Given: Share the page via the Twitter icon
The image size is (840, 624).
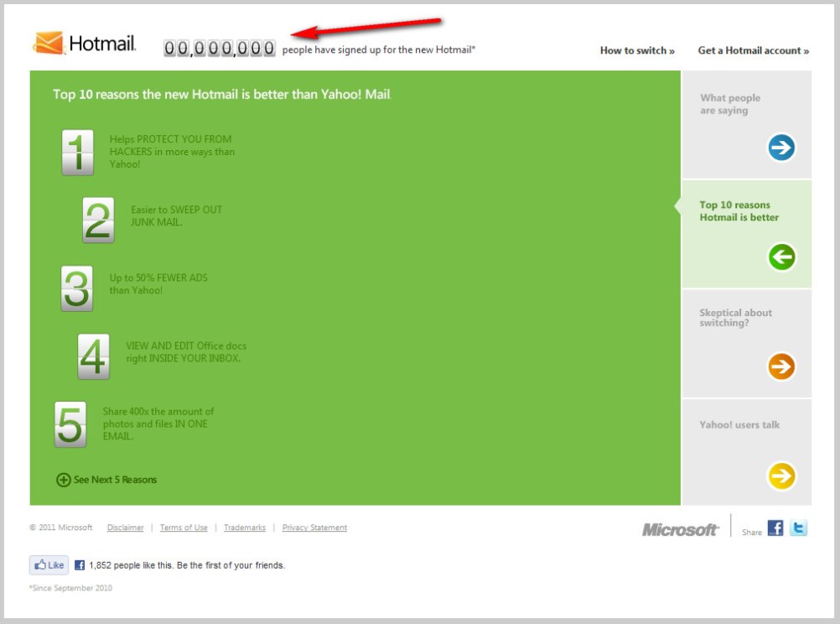Looking at the screenshot, I should click(799, 528).
